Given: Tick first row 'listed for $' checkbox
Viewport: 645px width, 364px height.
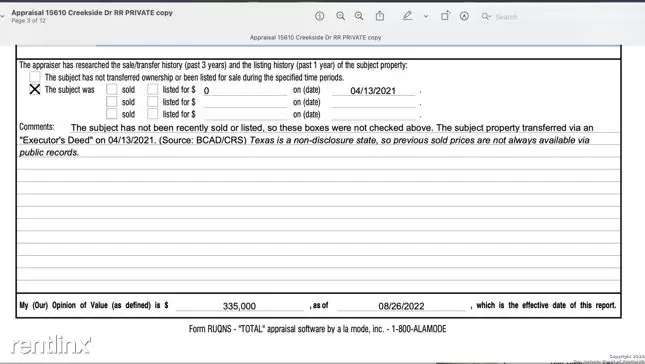Looking at the screenshot, I should pos(153,89).
